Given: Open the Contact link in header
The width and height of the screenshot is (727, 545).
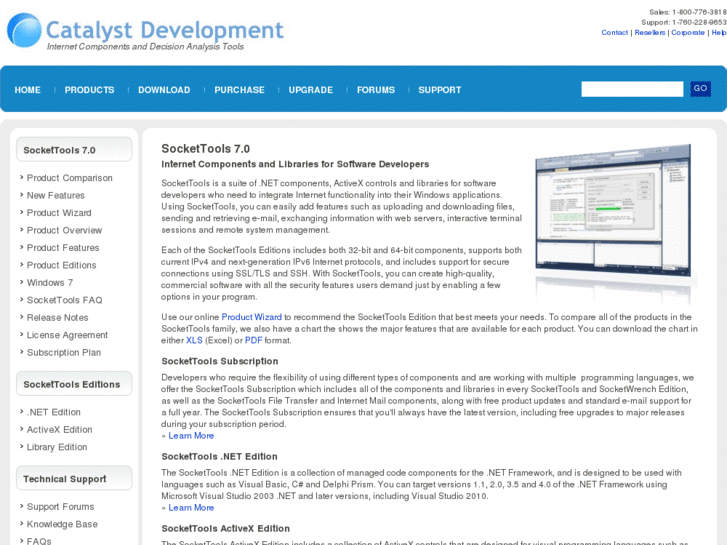Looking at the screenshot, I should coord(614,32).
